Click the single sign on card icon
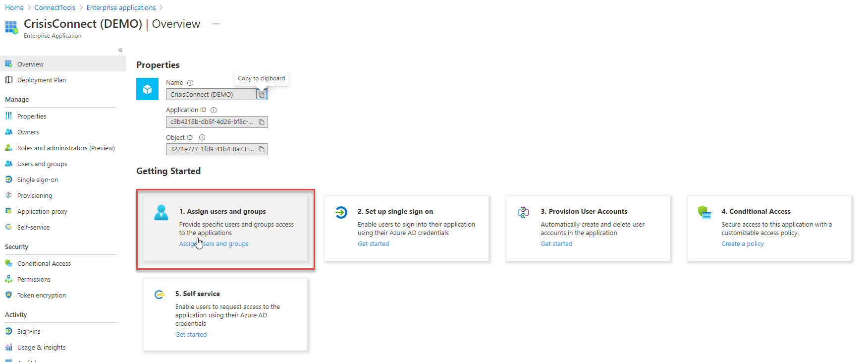Image resolution: width=868 pixels, height=362 pixels. click(x=341, y=212)
